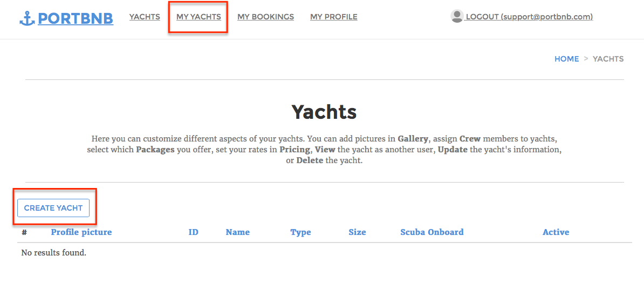644x296 pixels.
Task: Sort by Profile picture column
Action: [81, 232]
